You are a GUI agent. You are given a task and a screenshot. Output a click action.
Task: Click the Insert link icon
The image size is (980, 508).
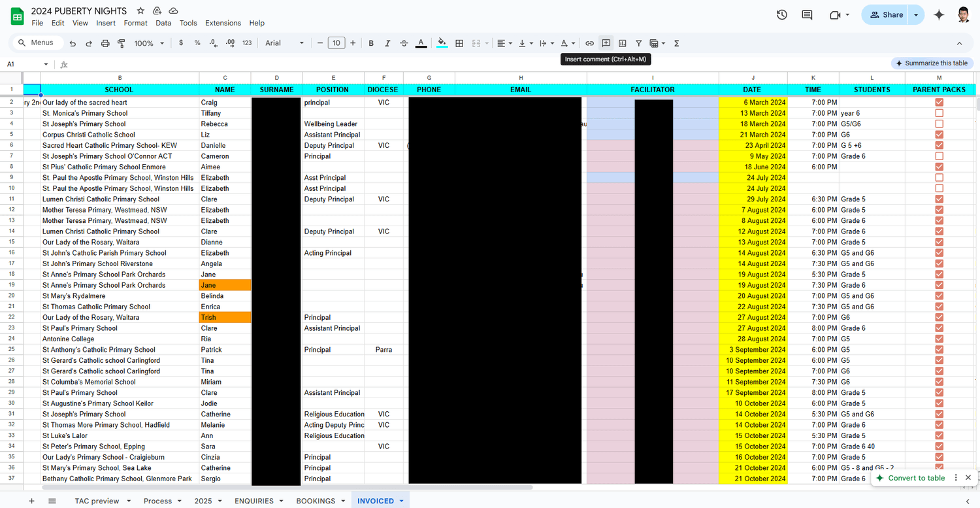(x=589, y=43)
